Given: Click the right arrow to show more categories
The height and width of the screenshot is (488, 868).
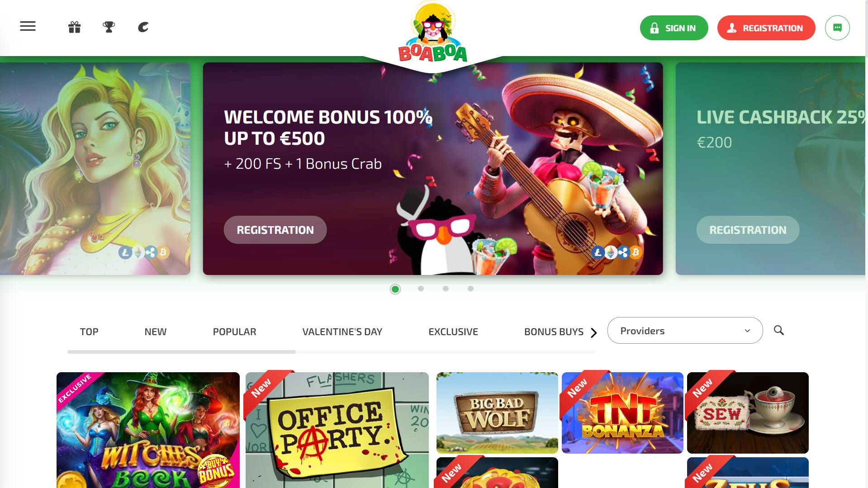Looking at the screenshot, I should [594, 333].
